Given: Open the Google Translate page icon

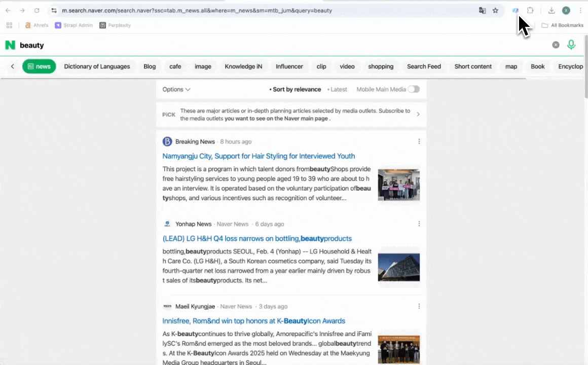Looking at the screenshot, I should pos(482,10).
